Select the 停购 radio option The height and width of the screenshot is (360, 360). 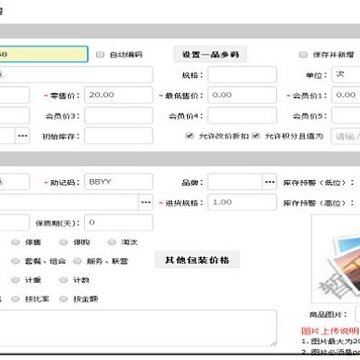(63, 242)
